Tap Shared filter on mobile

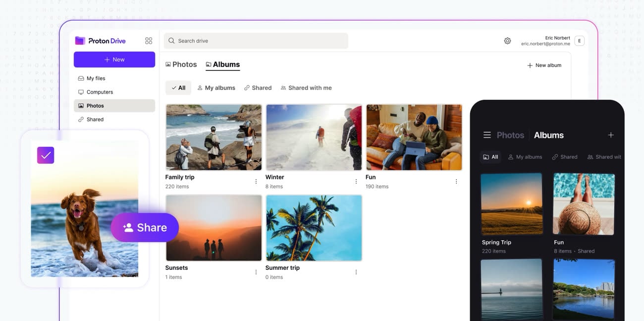click(565, 157)
